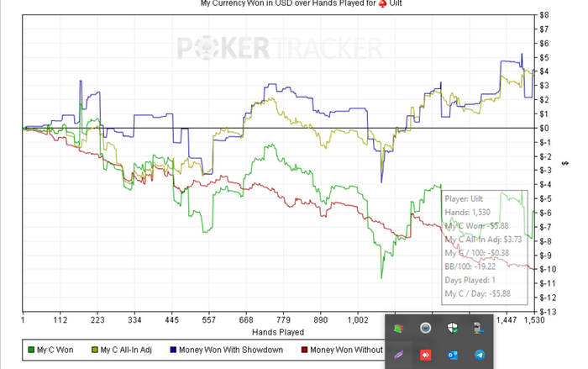Open the Telegram tray icon
The height and width of the screenshot is (369, 588).
click(x=480, y=355)
